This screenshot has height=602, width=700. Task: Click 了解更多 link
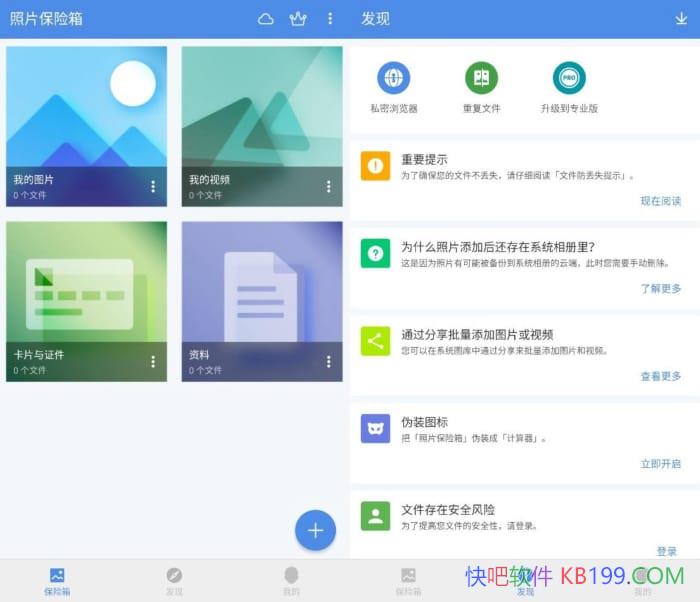(660, 289)
